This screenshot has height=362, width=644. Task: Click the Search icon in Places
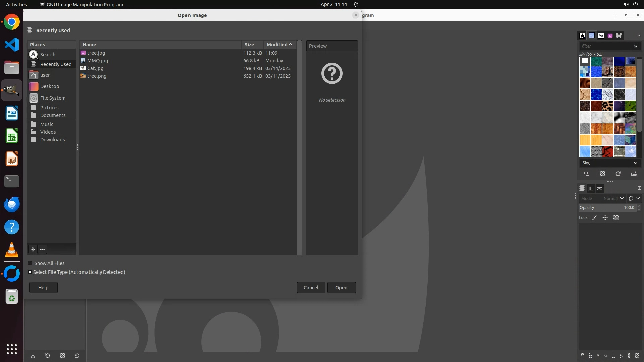[34, 54]
